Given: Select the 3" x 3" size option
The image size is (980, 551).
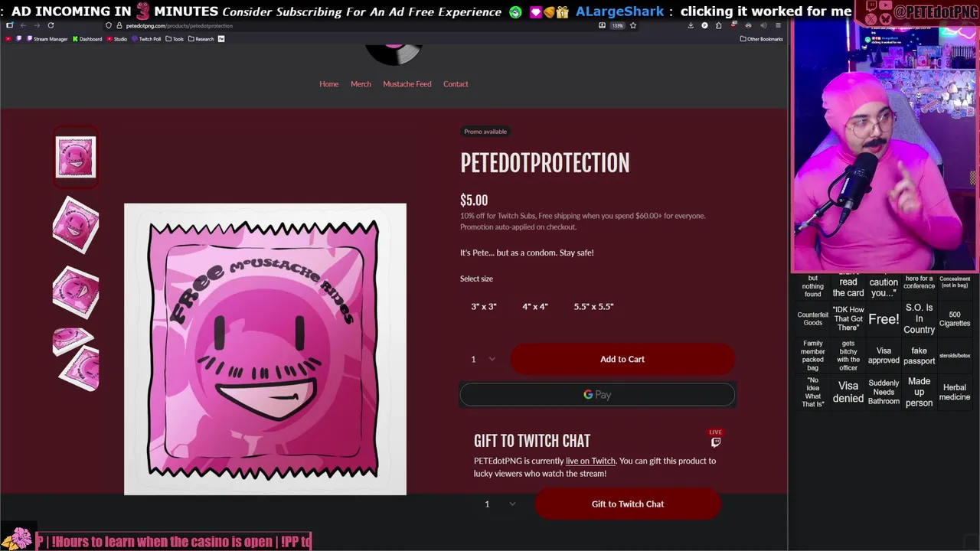Looking at the screenshot, I should coord(484,306).
